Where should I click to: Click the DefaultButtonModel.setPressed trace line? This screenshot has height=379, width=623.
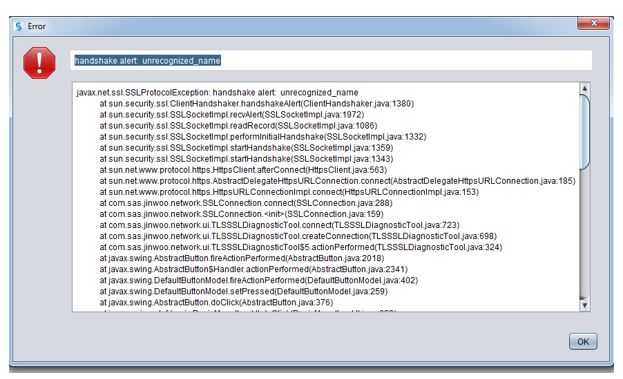[x=244, y=292]
